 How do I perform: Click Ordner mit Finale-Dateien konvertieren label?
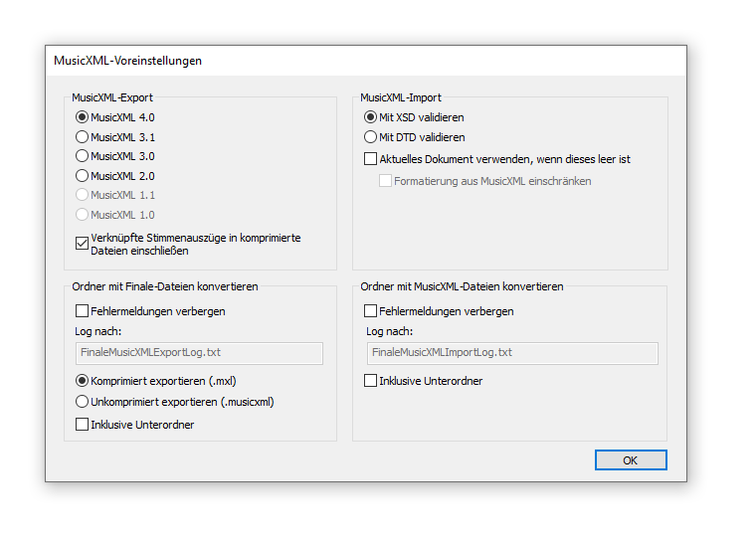click(x=165, y=286)
